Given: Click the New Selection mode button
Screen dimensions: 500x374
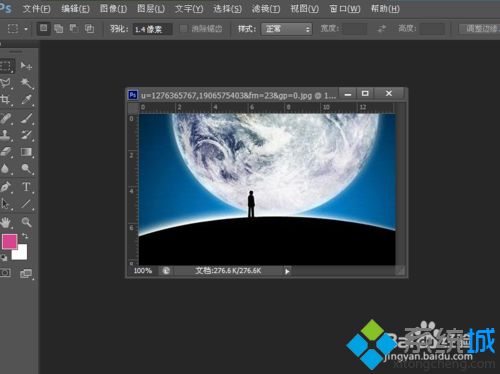Looking at the screenshot, I should click(x=44, y=29).
